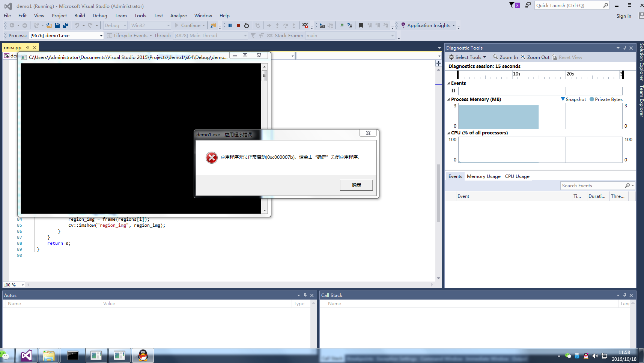Click the 20s mark on diagnostics timeline
Viewport: 644px width, 363px height.
coord(570,74)
